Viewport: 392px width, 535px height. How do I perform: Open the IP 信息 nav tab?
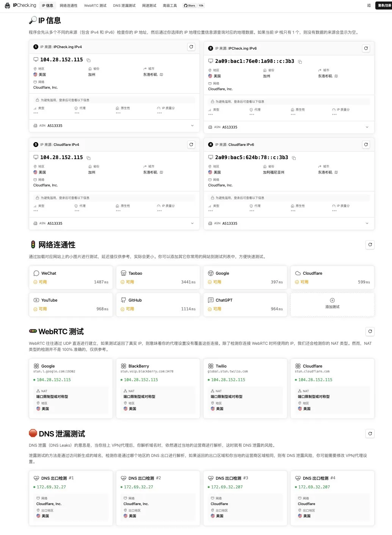click(x=47, y=6)
